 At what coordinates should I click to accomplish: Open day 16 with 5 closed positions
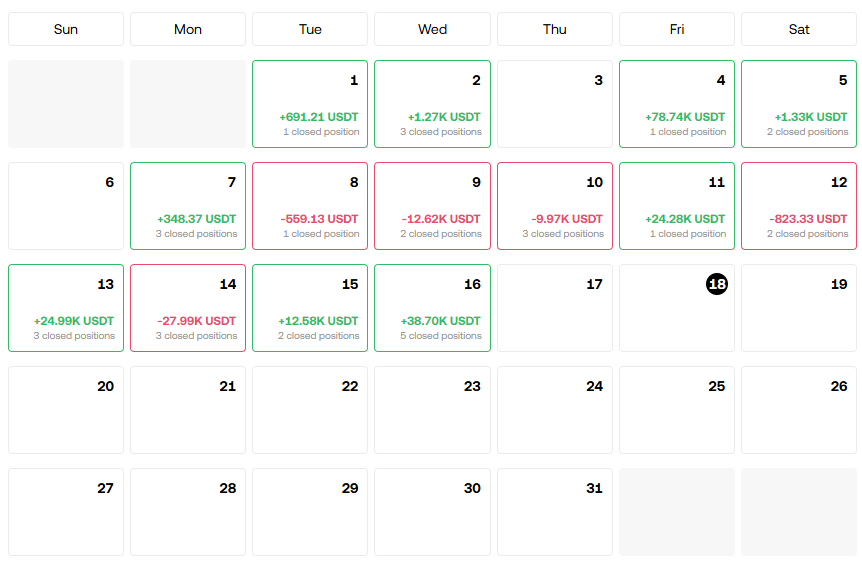click(432, 308)
